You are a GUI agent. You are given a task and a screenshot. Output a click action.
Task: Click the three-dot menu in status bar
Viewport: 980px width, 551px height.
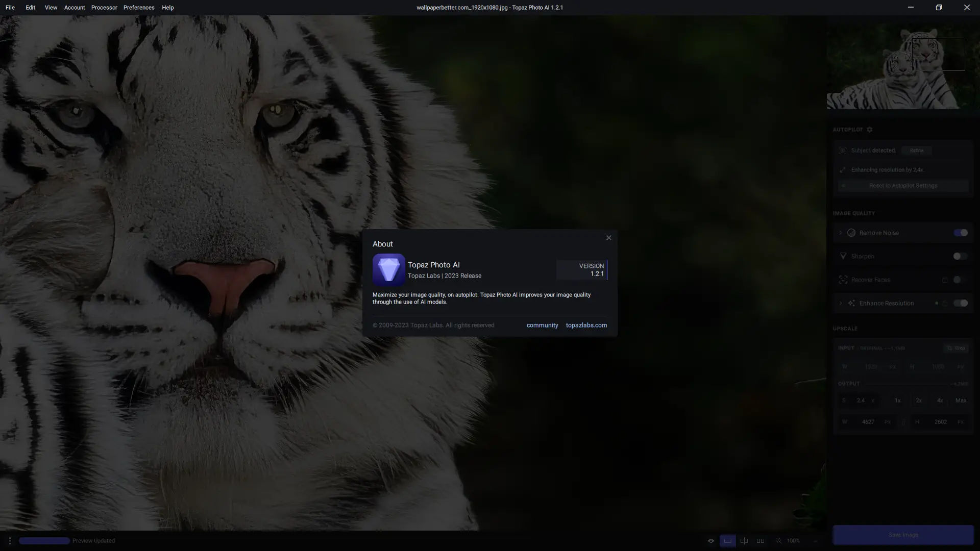[9, 541]
